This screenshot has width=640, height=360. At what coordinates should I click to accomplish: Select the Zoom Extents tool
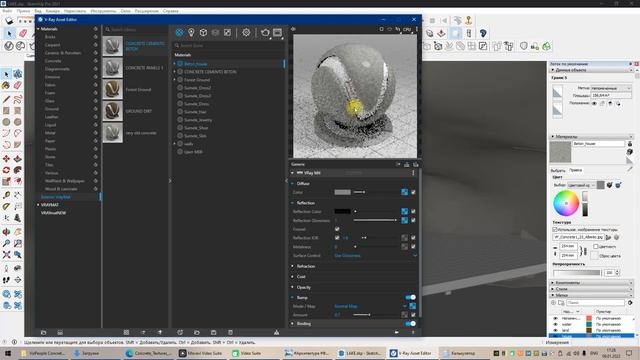[x=6, y=255]
